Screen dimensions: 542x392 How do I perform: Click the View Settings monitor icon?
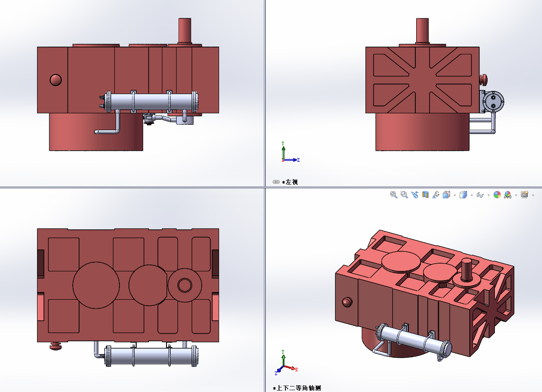click(x=525, y=195)
